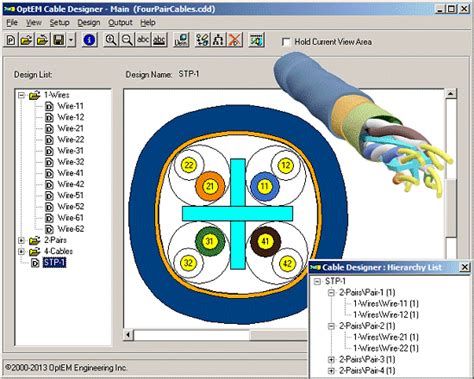The image size is (474, 379).
Task: Click the last toolbar icon (cable render)
Action: (x=257, y=40)
